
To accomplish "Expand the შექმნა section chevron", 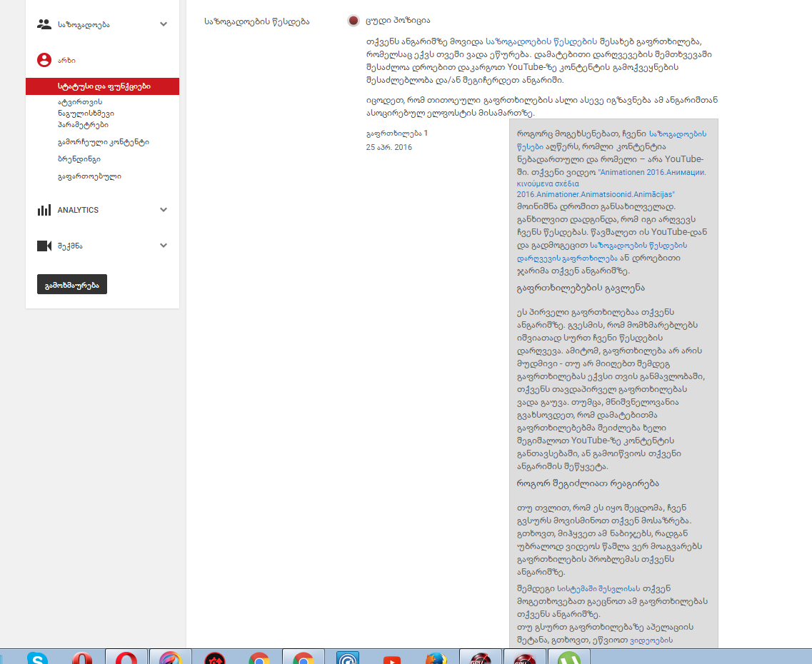I will click(164, 246).
